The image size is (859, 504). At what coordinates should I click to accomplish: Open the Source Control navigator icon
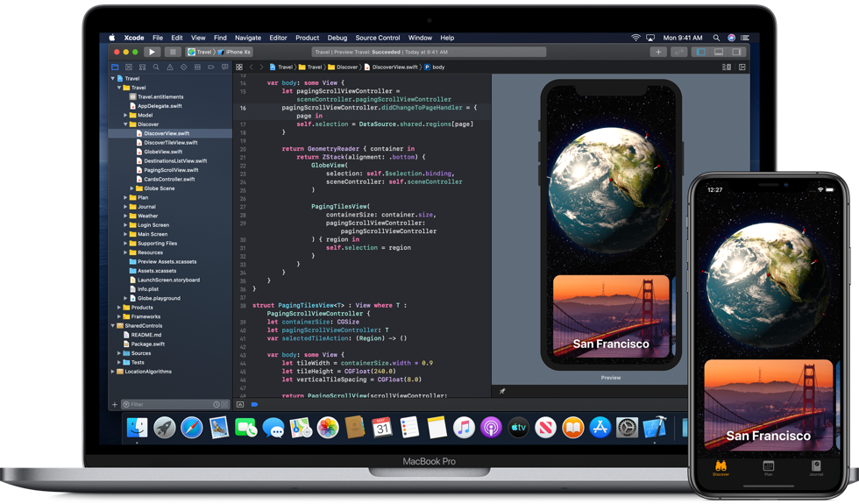tap(129, 67)
